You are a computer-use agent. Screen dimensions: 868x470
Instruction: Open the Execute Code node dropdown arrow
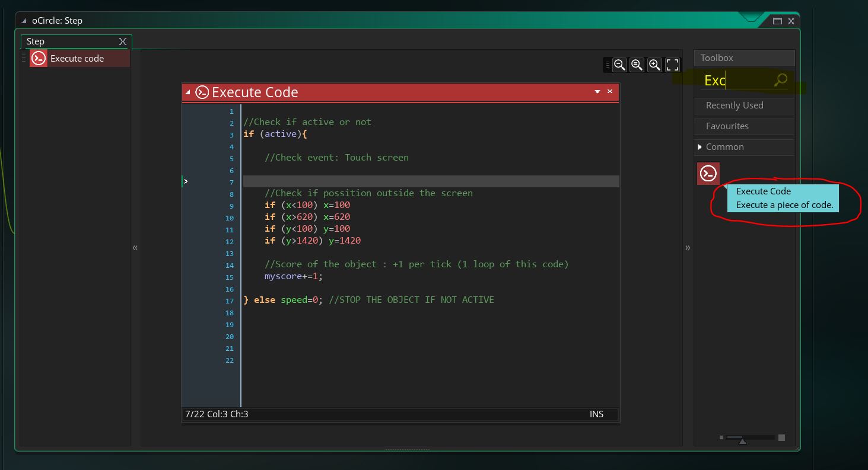597,92
